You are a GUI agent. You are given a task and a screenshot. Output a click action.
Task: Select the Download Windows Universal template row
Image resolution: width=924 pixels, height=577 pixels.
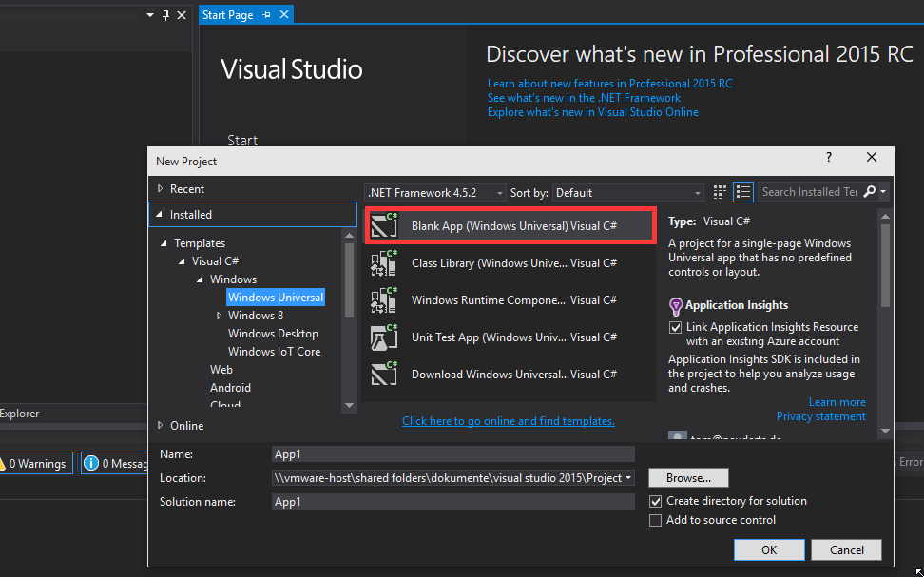(x=510, y=375)
